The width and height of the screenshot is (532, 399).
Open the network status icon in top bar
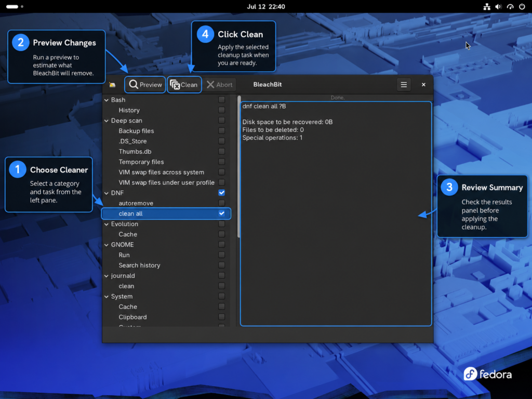coord(487,6)
